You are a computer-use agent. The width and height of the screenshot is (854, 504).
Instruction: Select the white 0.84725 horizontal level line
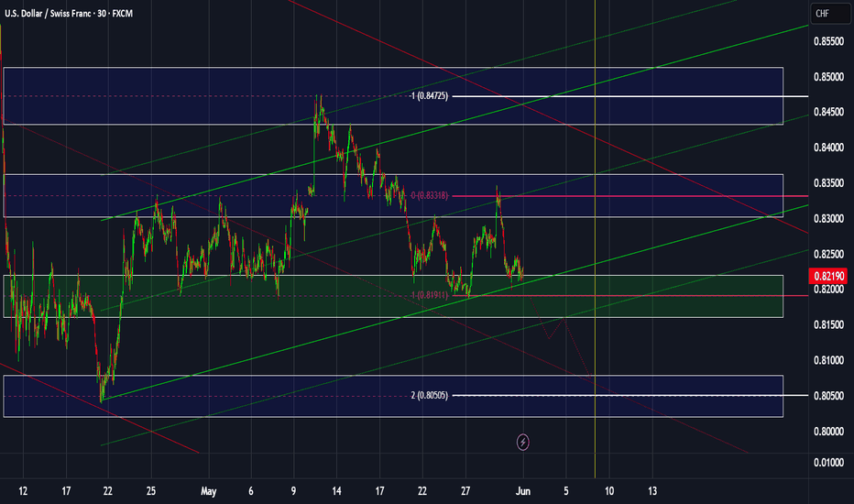coord(630,96)
